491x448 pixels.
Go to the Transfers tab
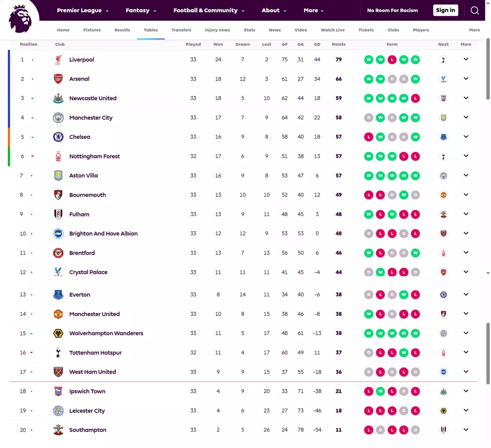coord(181,30)
